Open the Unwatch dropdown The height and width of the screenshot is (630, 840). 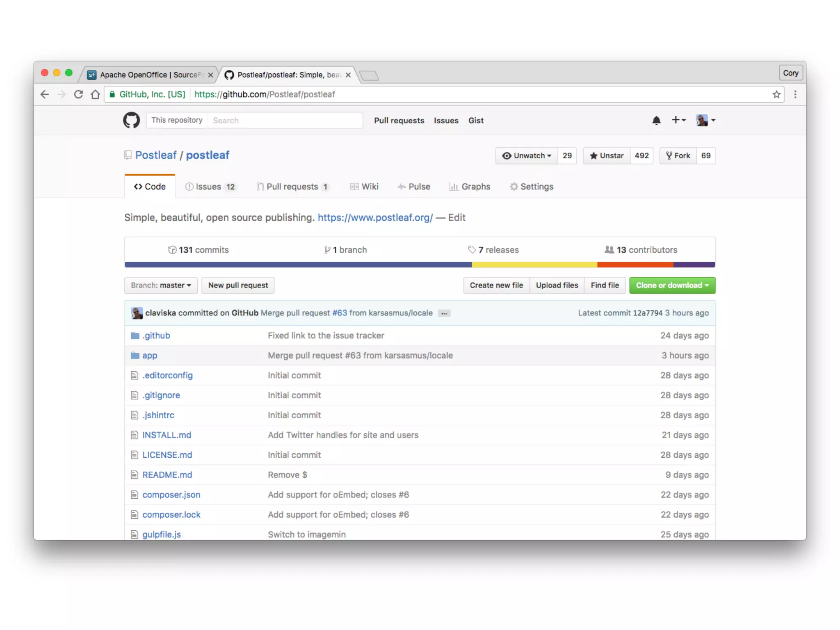click(x=527, y=156)
